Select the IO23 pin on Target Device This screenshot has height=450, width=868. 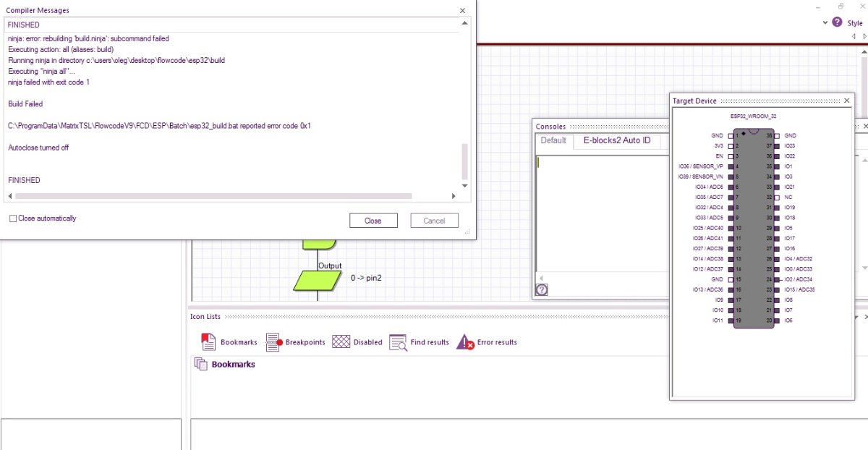tap(777, 145)
